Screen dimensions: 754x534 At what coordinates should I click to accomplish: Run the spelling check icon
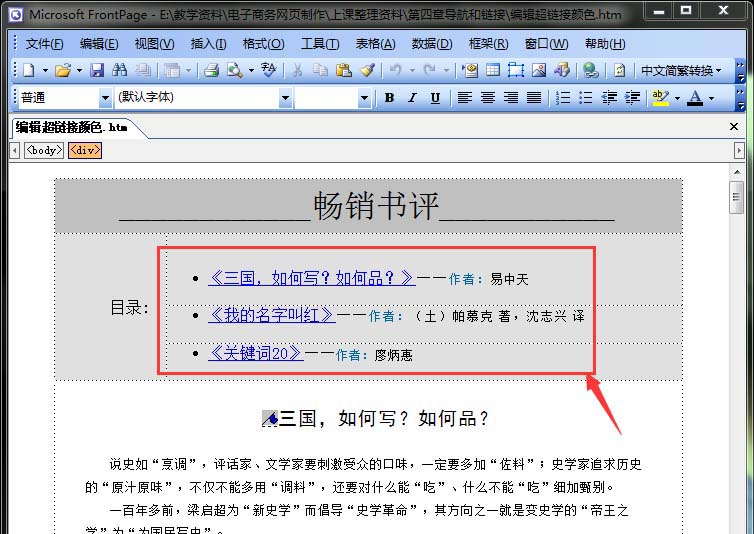[x=268, y=71]
